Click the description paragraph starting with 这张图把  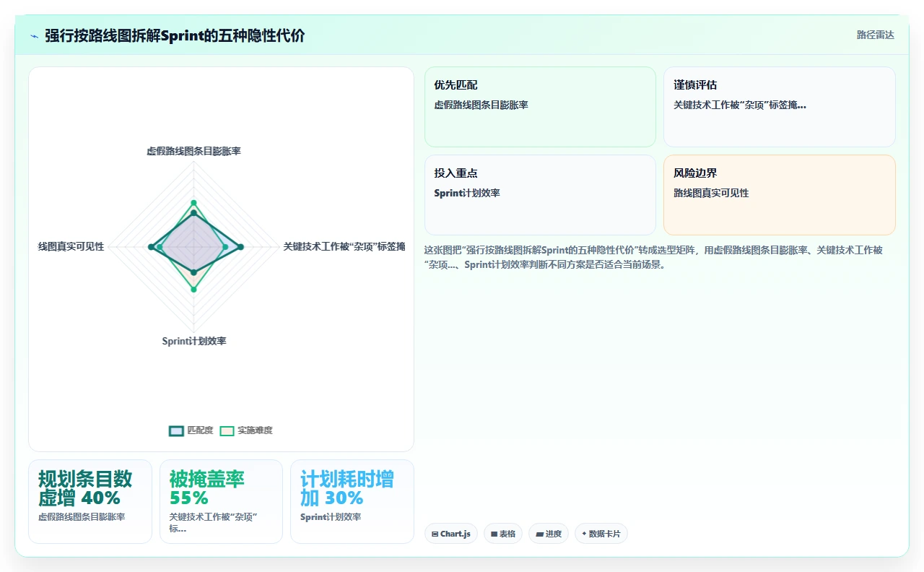coord(653,257)
